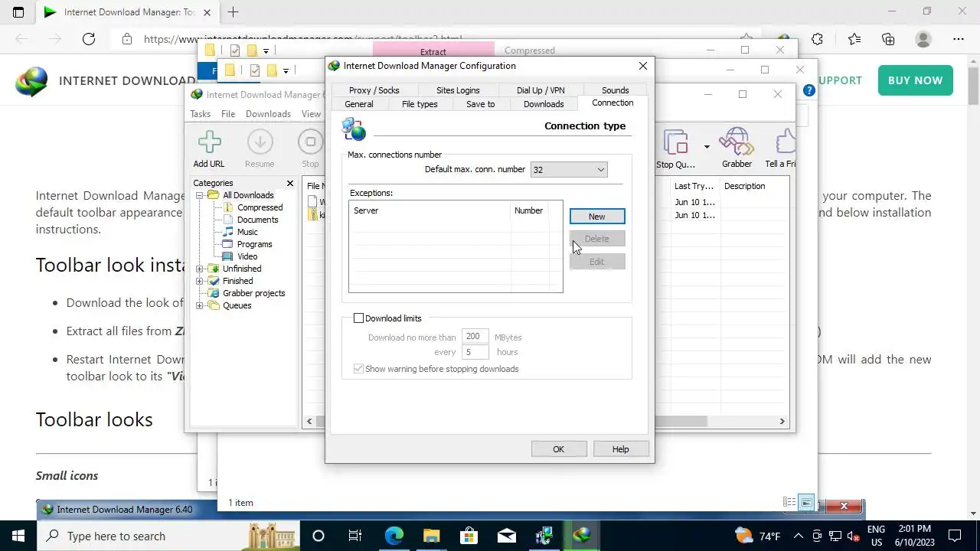Open Microsoft Store from the taskbar

(x=469, y=536)
